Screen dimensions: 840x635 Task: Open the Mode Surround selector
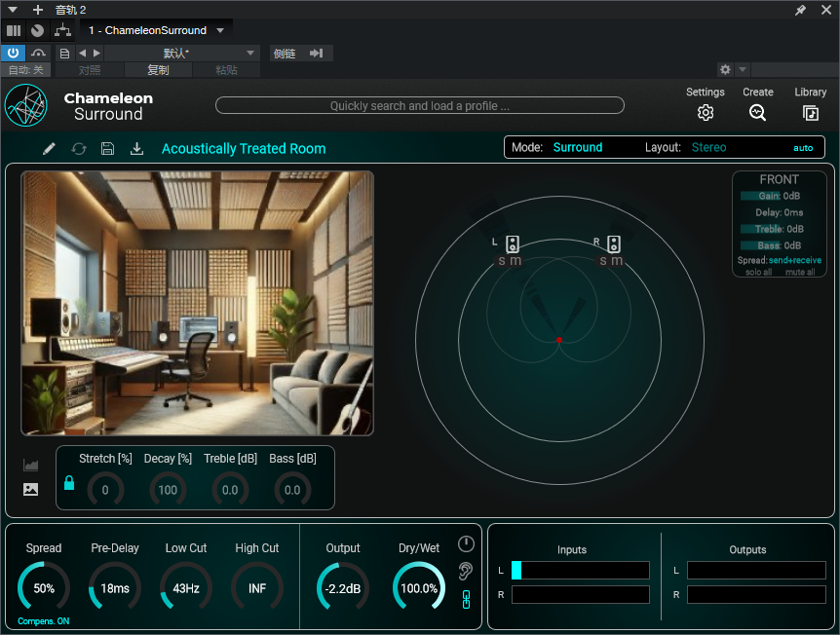point(578,147)
